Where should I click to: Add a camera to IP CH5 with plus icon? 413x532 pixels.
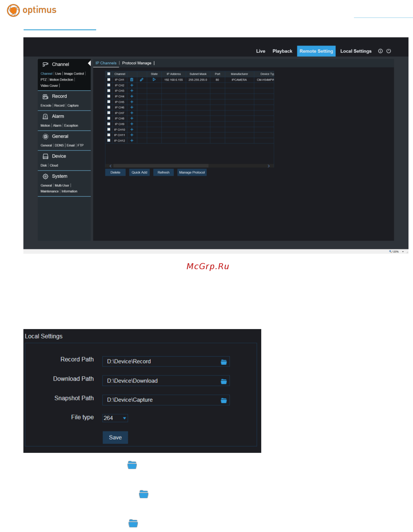click(132, 102)
